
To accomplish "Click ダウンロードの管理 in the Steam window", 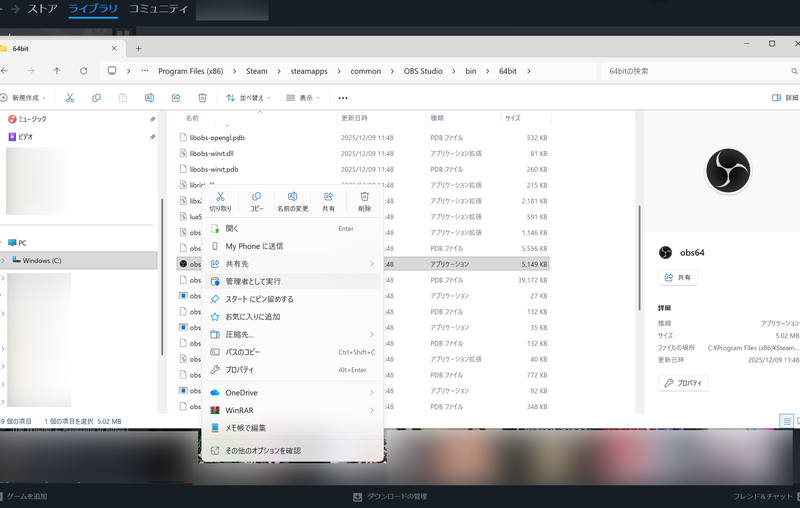I will (391, 496).
